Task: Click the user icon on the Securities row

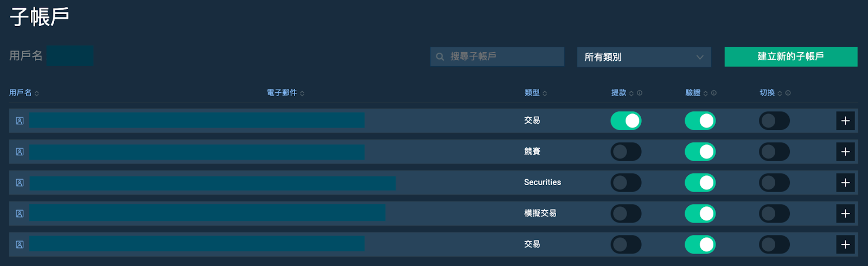Action: [x=20, y=183]
